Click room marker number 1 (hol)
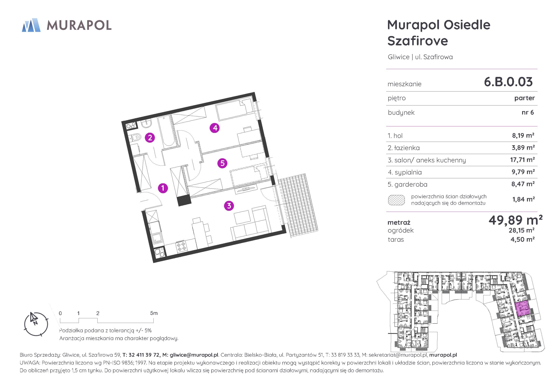Viewport: 555px width, 392px height. (163, 188)
